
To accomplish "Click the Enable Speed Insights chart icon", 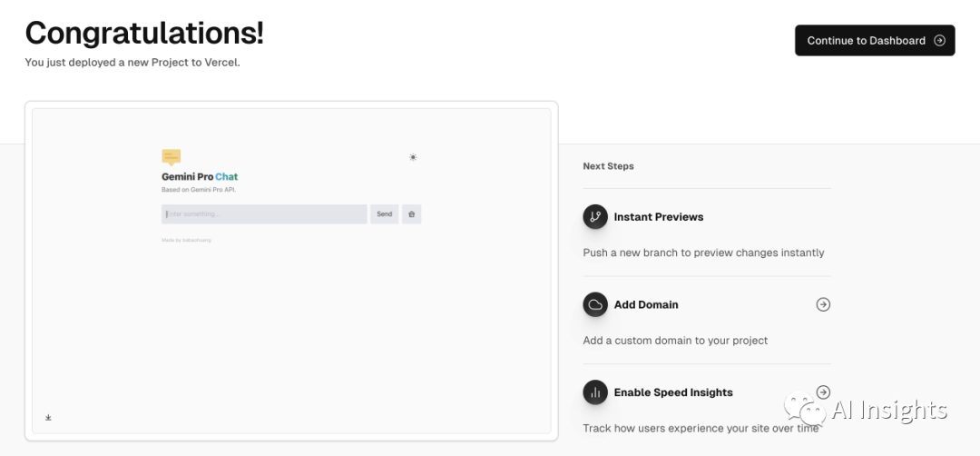I will click(x=595, y=392).
